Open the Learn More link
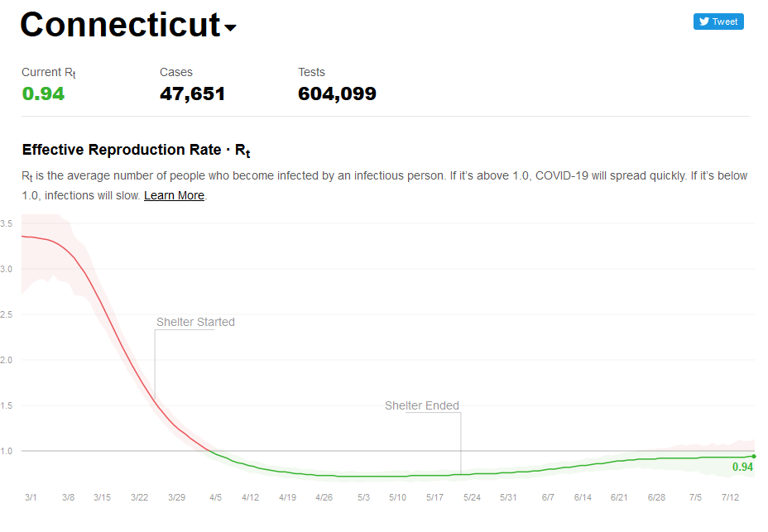768x532 pixels. click(x=174, y=195)
